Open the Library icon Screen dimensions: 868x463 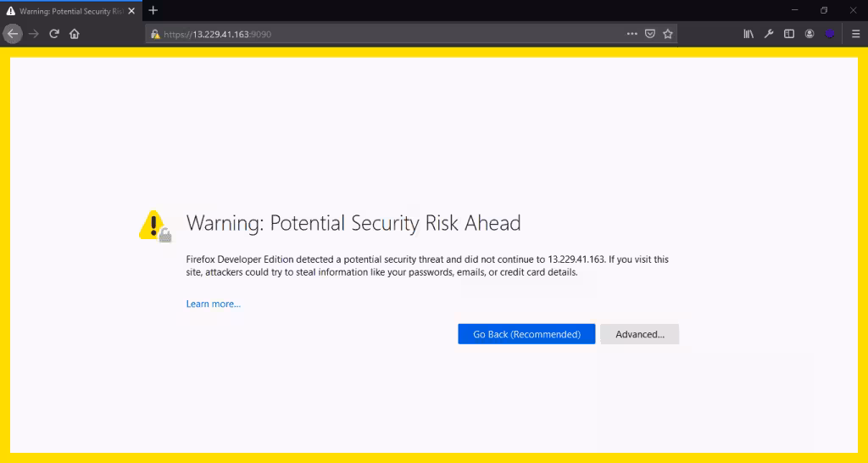[x=748, y=34]
